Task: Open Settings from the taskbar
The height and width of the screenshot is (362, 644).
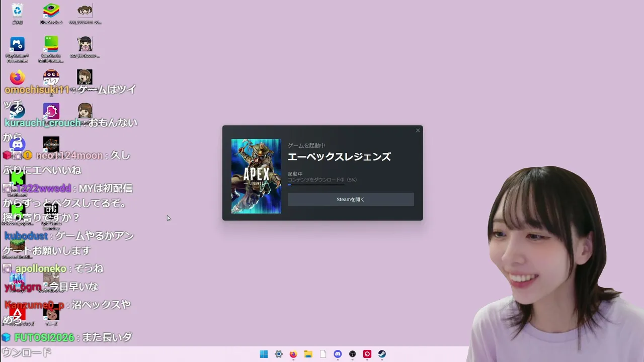Action: click(x=278, y=354)
